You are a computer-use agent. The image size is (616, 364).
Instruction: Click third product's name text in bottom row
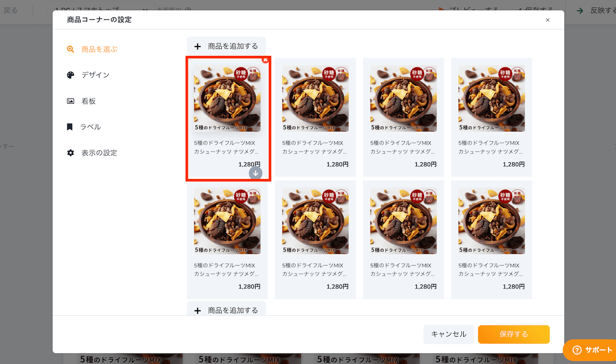402,269
